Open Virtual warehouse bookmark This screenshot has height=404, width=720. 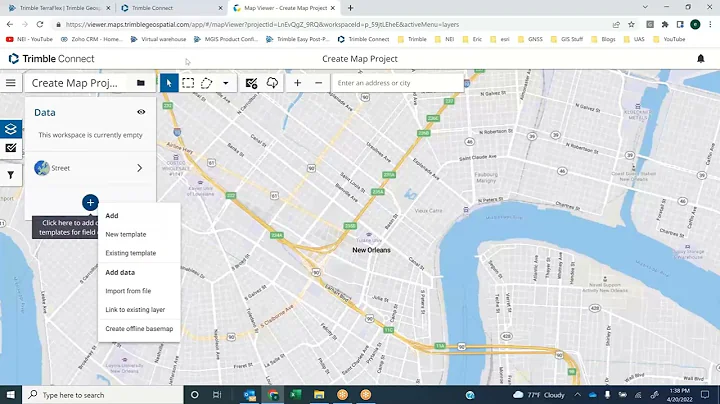(x=159, y=39)
